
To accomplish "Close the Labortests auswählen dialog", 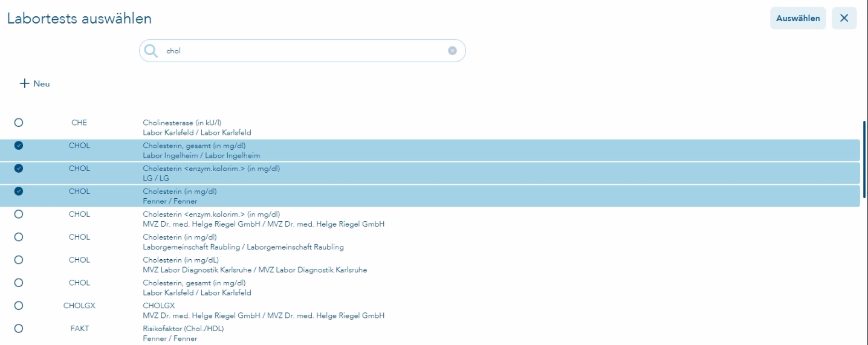I will pyautogui.click(x=844, y=18).
